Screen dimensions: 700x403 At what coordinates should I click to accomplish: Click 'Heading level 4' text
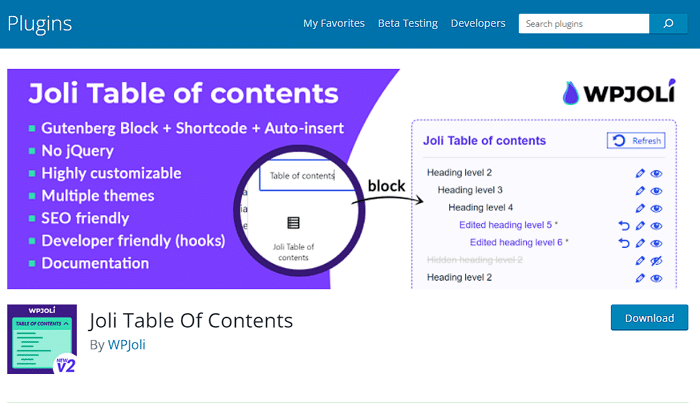coord(480,207)
